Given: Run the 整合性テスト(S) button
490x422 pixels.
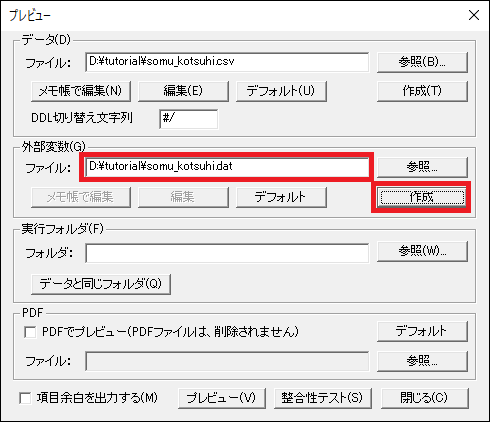Looking at the screenshot, I should click(x=322, y=398).
